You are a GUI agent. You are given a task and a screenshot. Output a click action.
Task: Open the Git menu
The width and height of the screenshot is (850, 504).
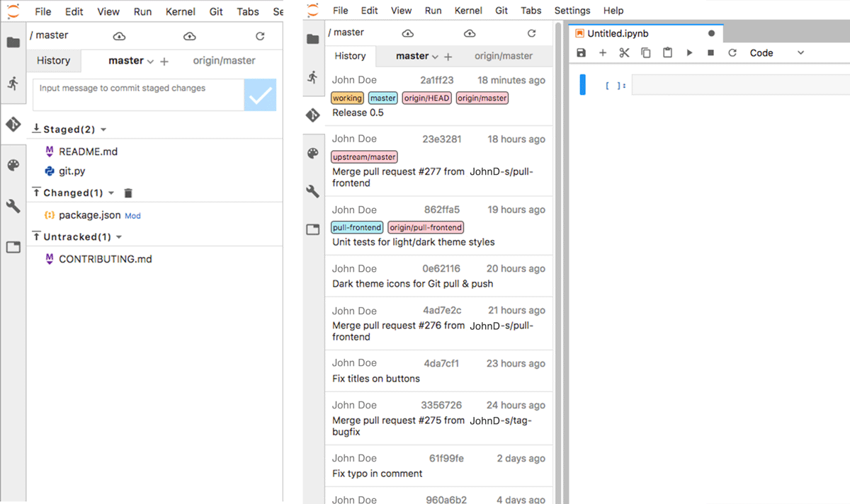coord(216,11)
